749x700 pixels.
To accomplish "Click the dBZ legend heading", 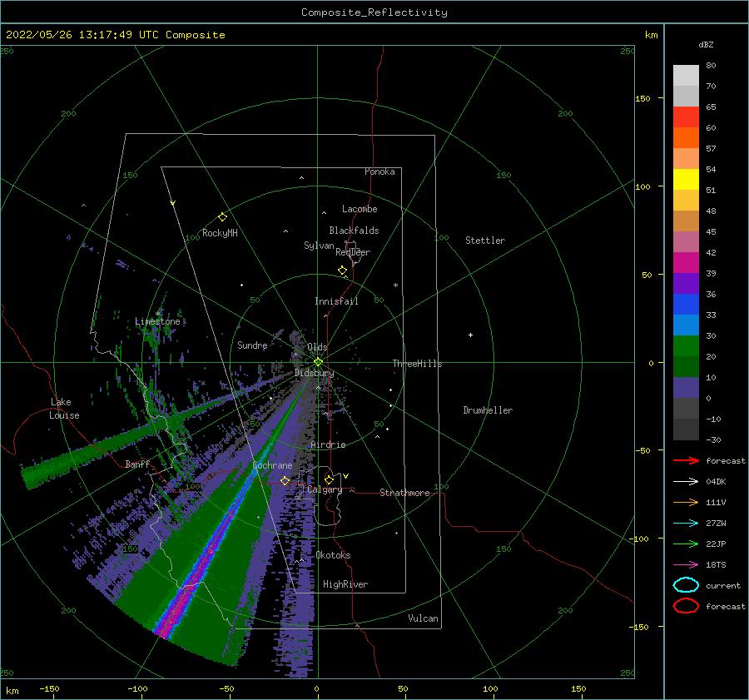I will pos(706,45).
